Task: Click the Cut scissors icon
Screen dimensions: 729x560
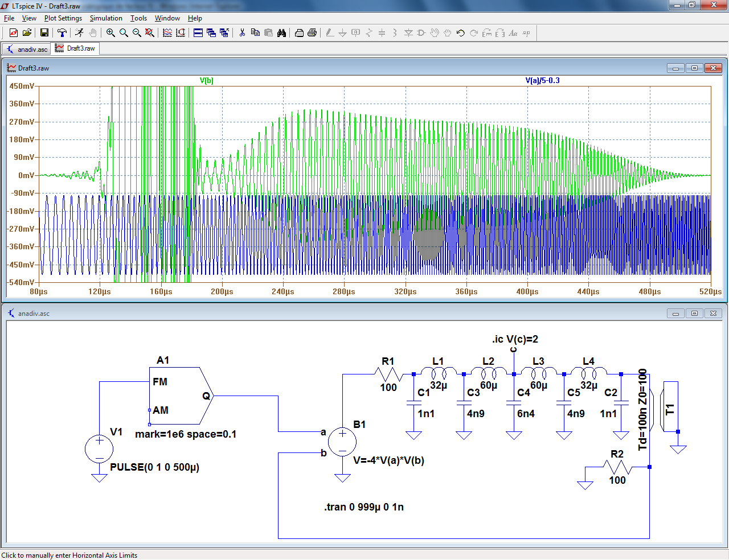Action: tap(242, 33)
